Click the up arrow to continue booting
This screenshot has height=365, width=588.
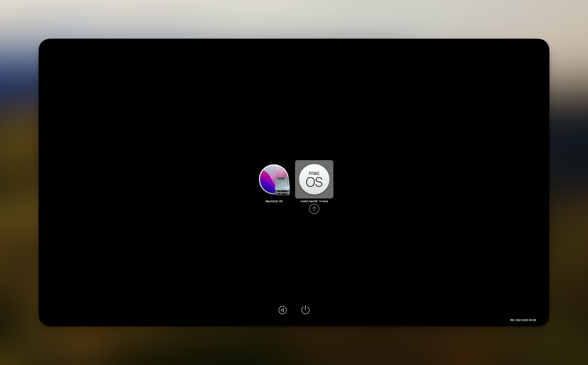[314, 209]
